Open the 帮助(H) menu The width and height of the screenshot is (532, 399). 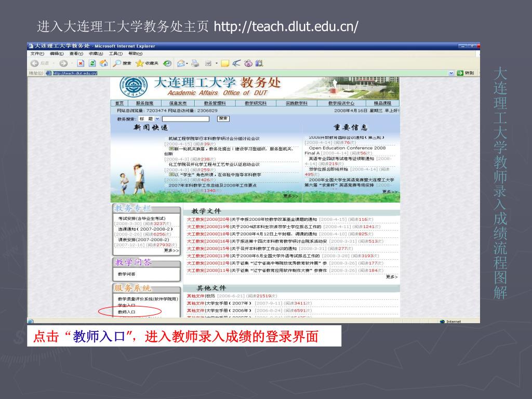point(136,54)
